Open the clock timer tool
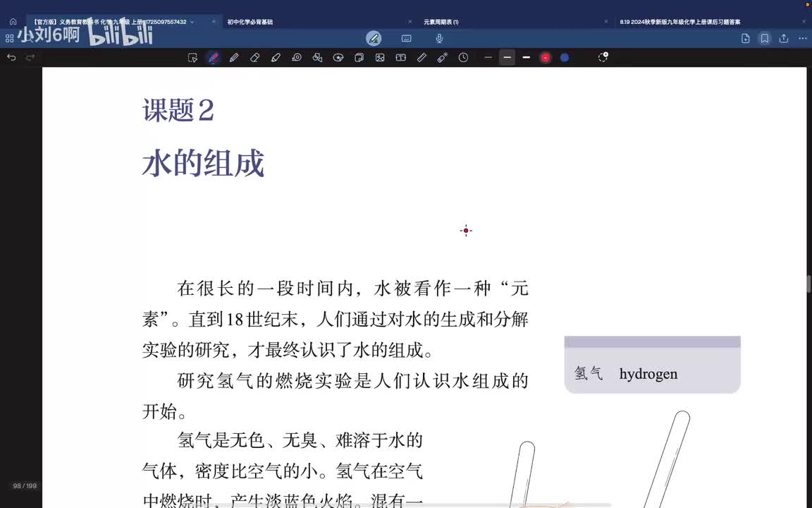Viewport: 812px width, 508px height. point(464,58)
